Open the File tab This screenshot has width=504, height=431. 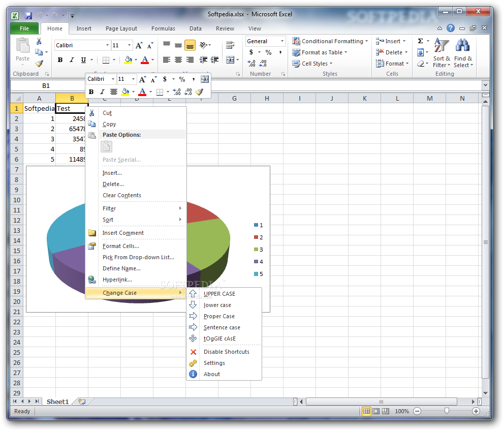point(24,28)
